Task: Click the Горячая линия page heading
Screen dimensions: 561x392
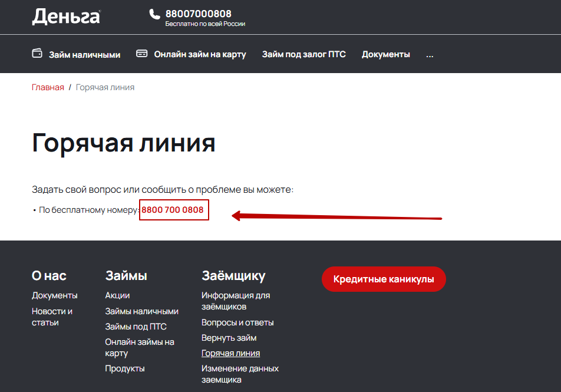Action: (x=123, y=143)
